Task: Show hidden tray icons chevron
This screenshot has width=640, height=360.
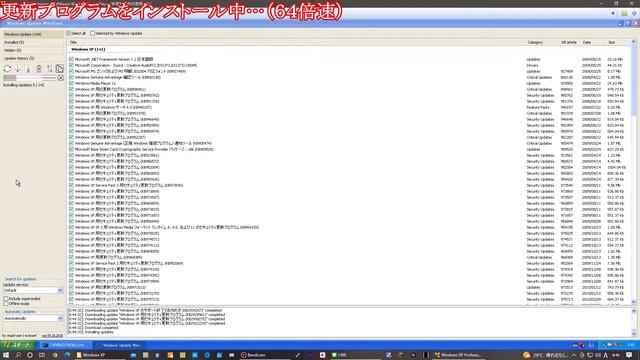Action: [x=574, y=355]
